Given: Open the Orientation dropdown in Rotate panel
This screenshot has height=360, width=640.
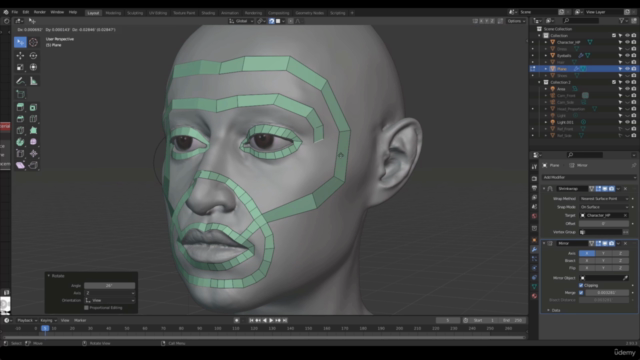Looking at the screenshot, I should (109, 300).
